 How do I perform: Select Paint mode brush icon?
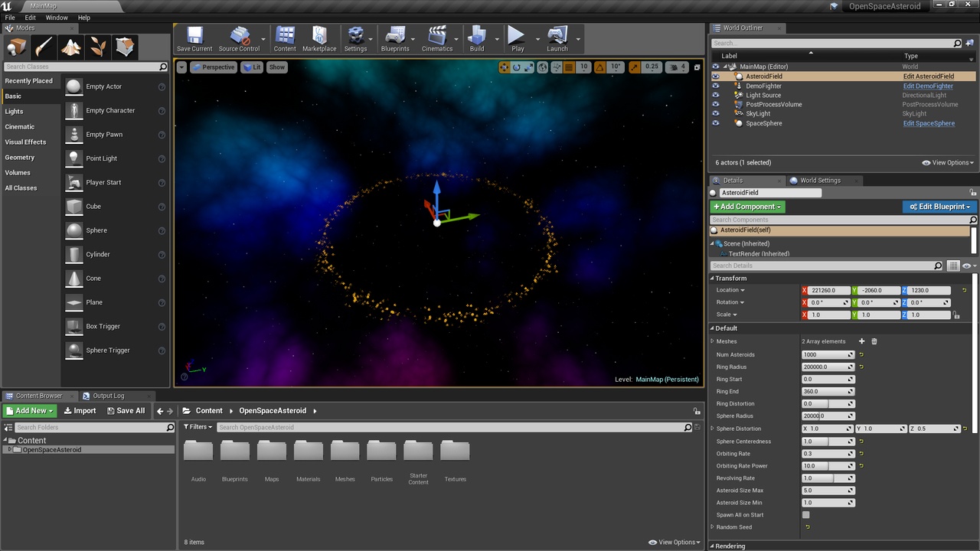pyautogui.click(x=44, y=47)
